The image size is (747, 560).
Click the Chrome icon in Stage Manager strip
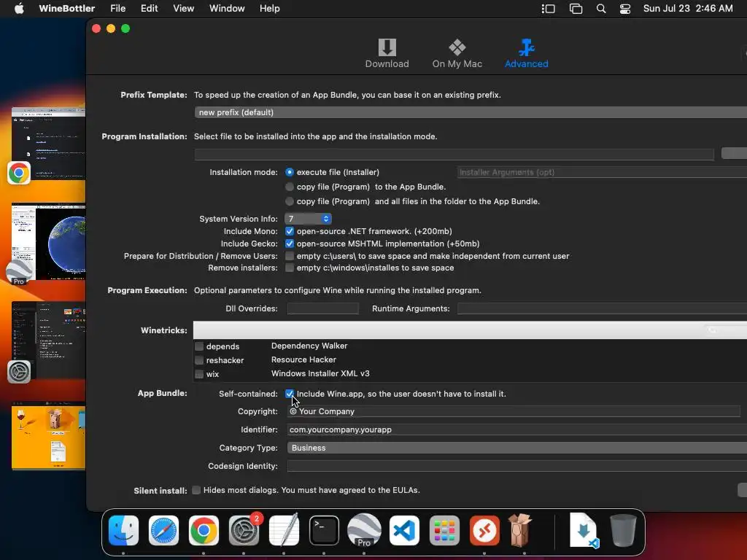(19, 173)
